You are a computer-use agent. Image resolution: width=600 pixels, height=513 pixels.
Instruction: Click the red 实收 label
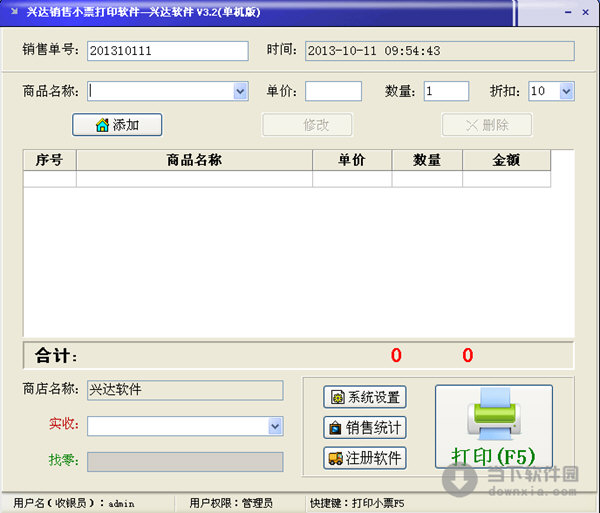point(64,423)
